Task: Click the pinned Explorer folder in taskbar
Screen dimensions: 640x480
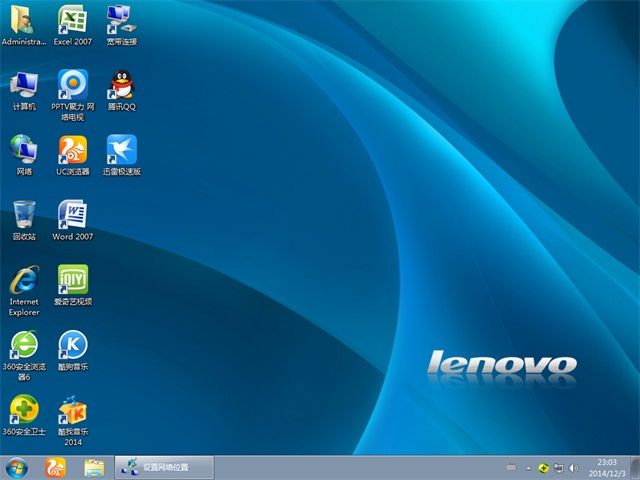Action: [x=94, y=467]
